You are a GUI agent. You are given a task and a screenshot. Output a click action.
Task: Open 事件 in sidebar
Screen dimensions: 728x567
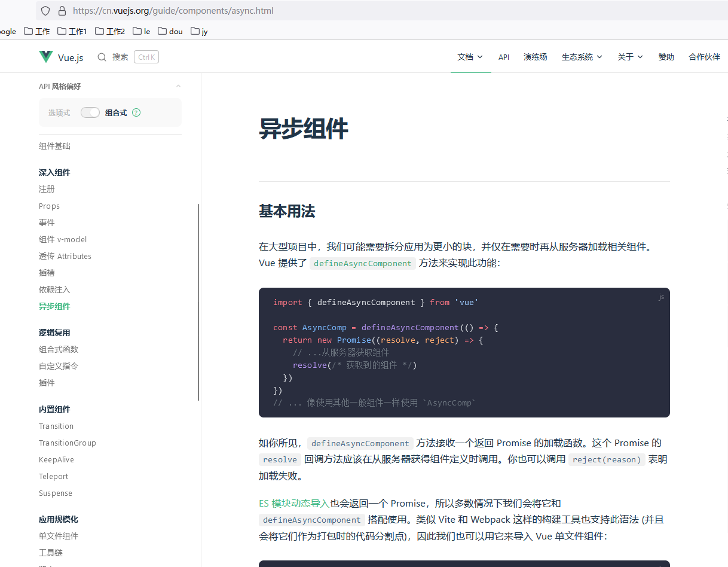click(47, 222)
